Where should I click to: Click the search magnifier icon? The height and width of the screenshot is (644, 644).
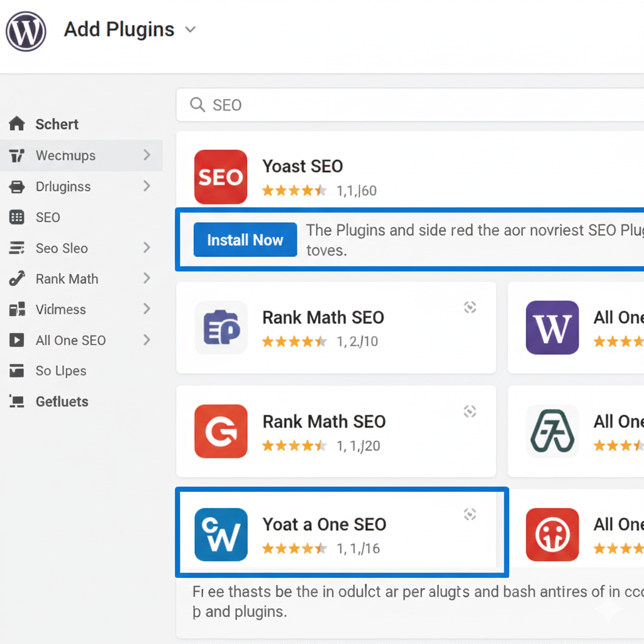pos(197,105)
